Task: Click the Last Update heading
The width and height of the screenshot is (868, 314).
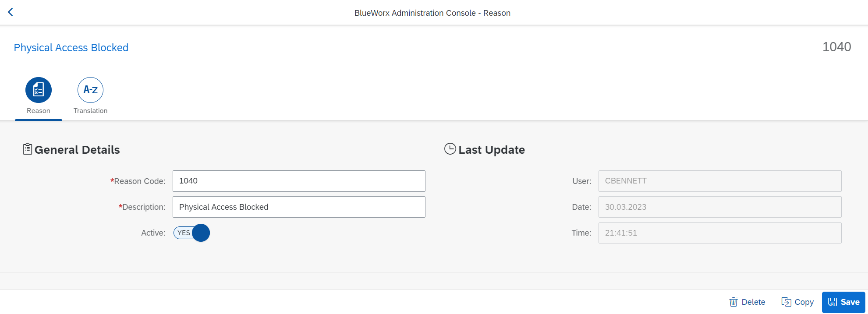Action: tap(492, 150)
